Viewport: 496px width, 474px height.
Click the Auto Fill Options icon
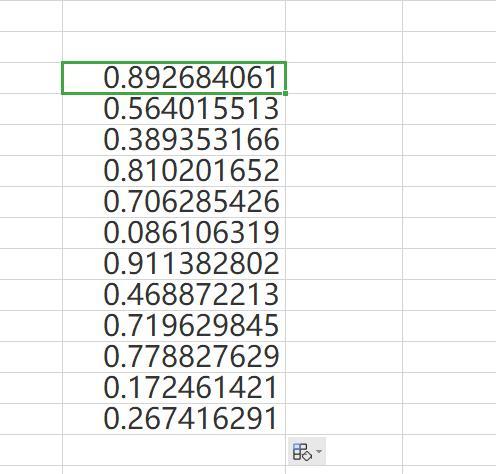coord(302,451)
